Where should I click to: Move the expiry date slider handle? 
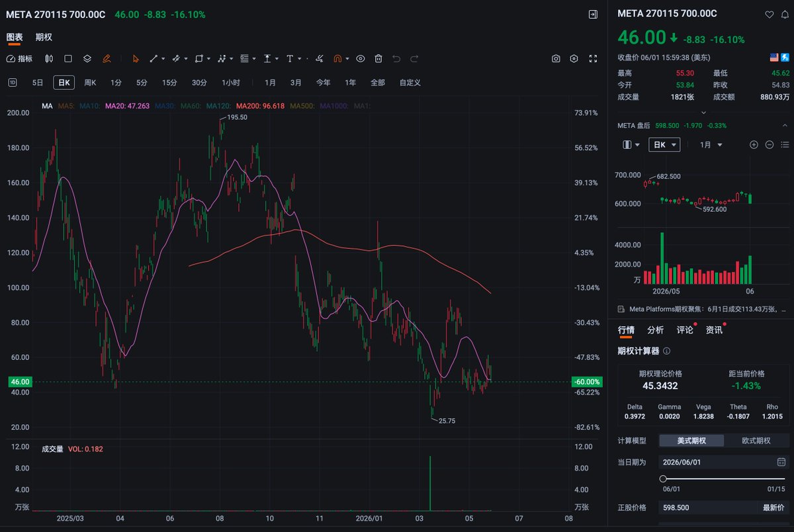[663, 478]
